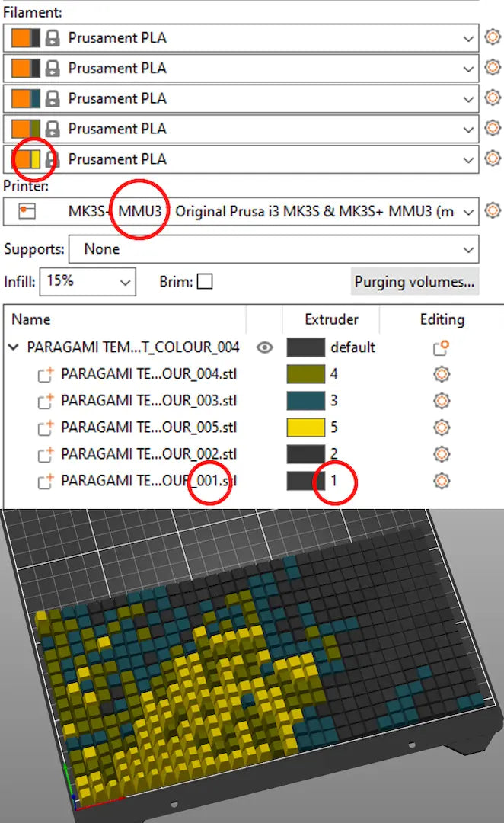This screenshot has width=504, height=823.
Task: Open editing gear for OUR_004.stl part
Action: (442, 374)
